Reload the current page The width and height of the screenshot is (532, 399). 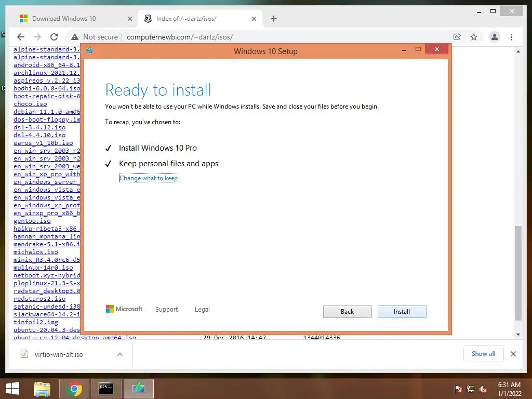coord(54,37)
